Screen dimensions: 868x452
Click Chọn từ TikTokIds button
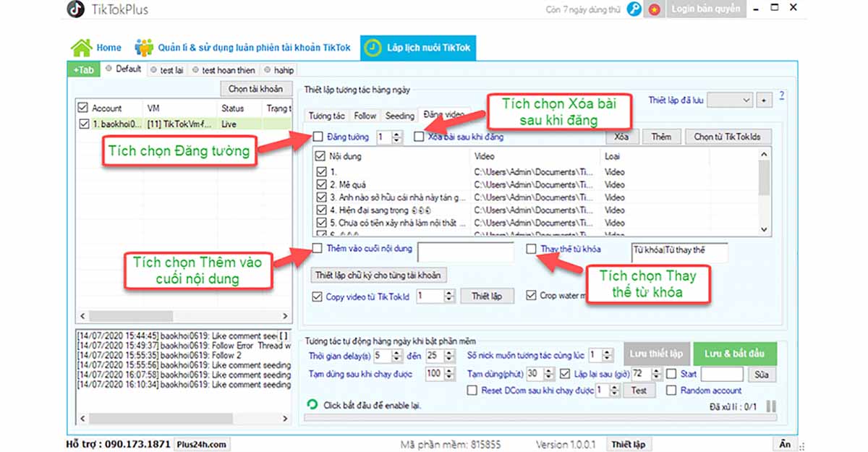point(728,137)
